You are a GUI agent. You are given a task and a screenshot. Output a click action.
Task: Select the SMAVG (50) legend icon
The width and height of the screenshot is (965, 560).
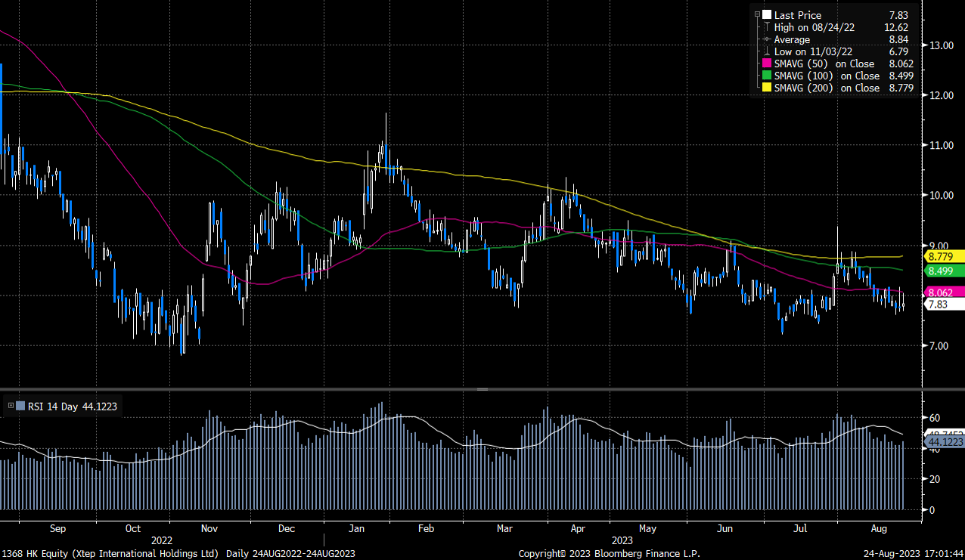pos(766,63)
